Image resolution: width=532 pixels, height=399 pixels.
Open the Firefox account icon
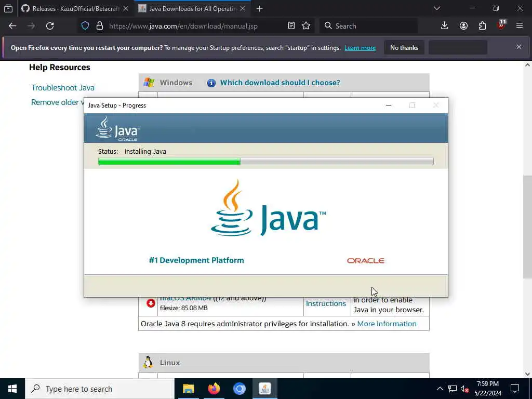click(x=463, y=26)
